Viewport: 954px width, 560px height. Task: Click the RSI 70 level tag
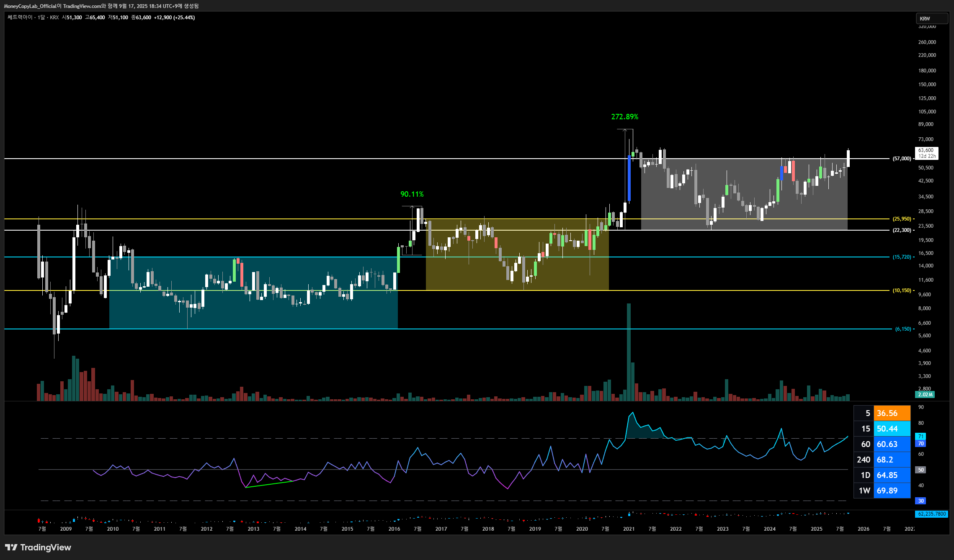pyautogui.click(x=920, y=444)
